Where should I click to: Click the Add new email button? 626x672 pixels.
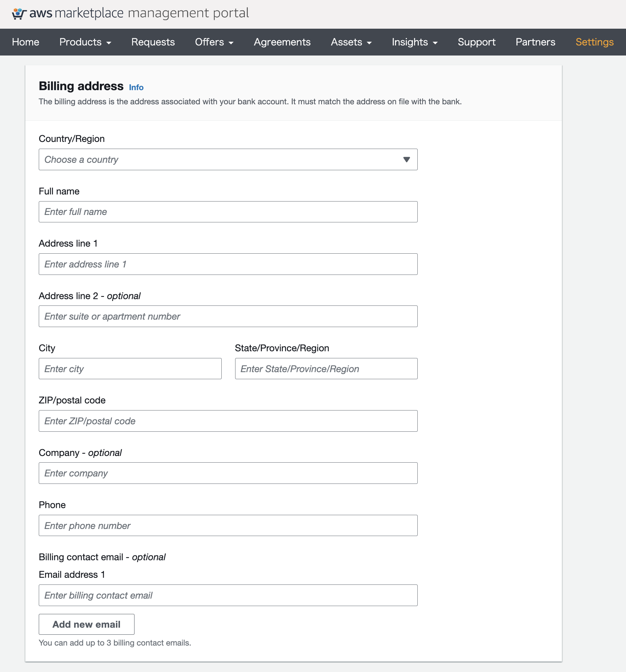coord(86,624)
